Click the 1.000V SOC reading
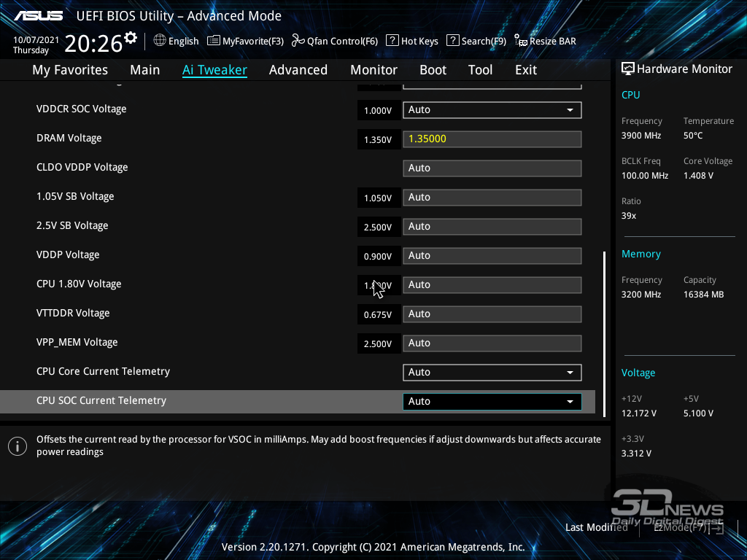 tap(378, 111)
